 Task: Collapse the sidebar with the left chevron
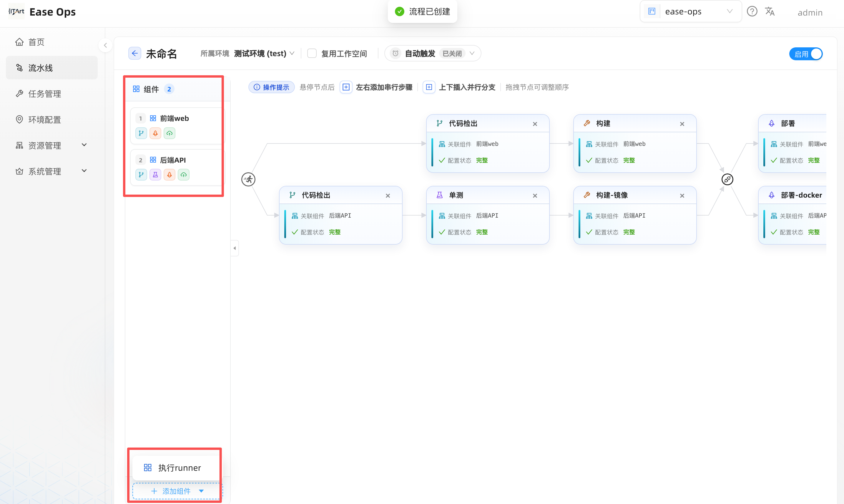point(105,45)
